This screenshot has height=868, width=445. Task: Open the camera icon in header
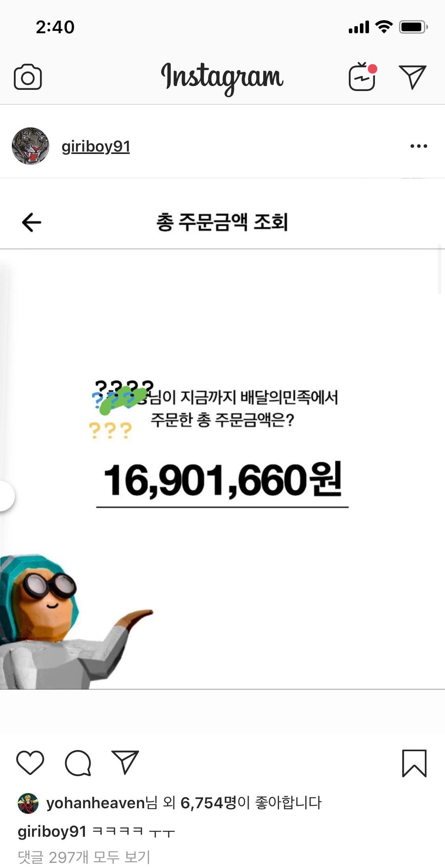click(28, 77)
